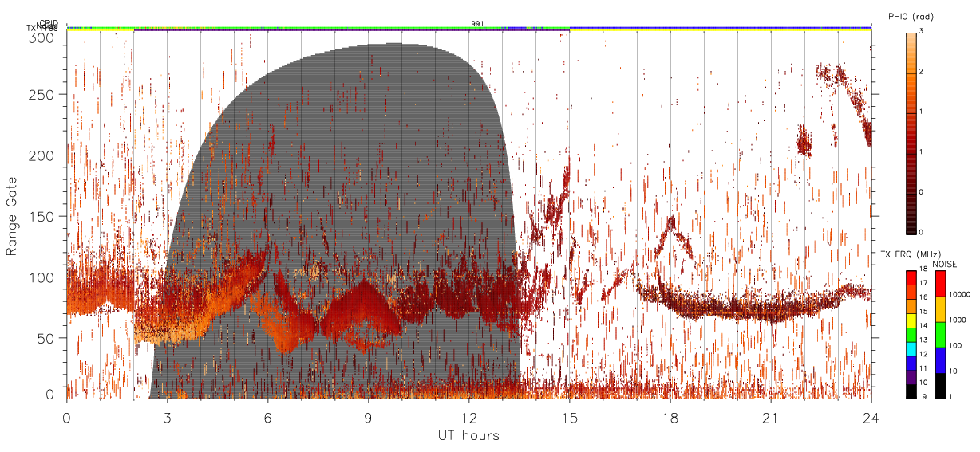The image size is (980, 452).
Task: Click the yellow 14–15 MHz TX FRQ swatch
Action: pyautogui.click(x=911, y=320)
